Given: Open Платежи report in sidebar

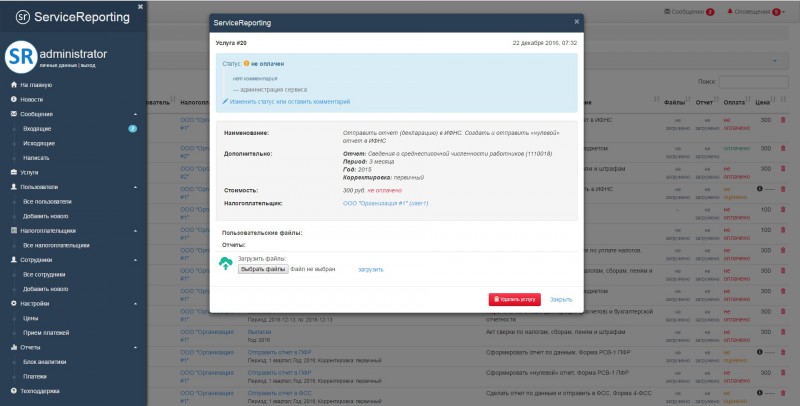Looking at the screenshot, I should [35, 376].
